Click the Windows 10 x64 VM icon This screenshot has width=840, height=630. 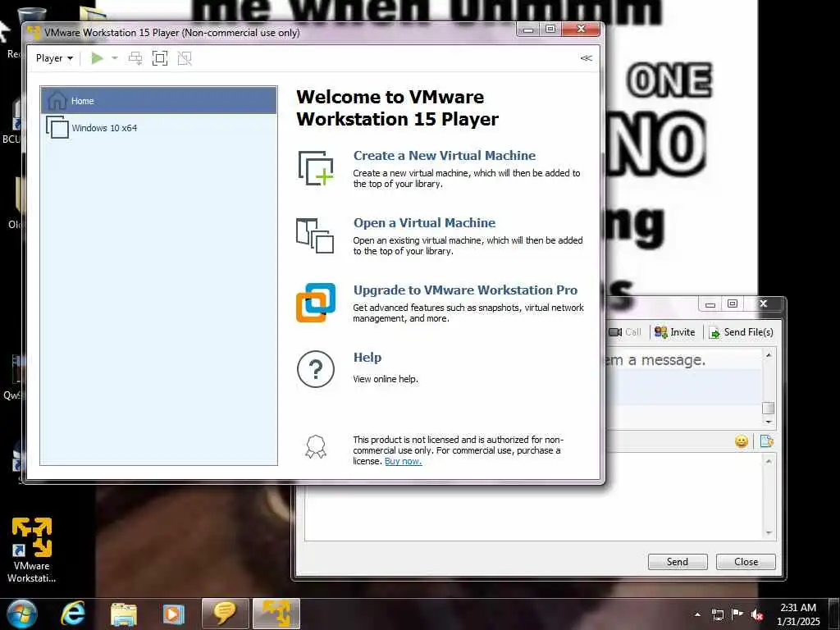tap(57, 127)
